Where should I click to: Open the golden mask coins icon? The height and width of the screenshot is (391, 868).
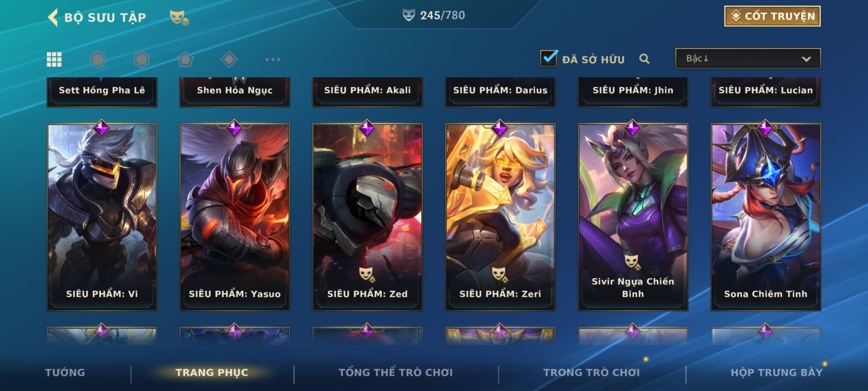point(179,18)
